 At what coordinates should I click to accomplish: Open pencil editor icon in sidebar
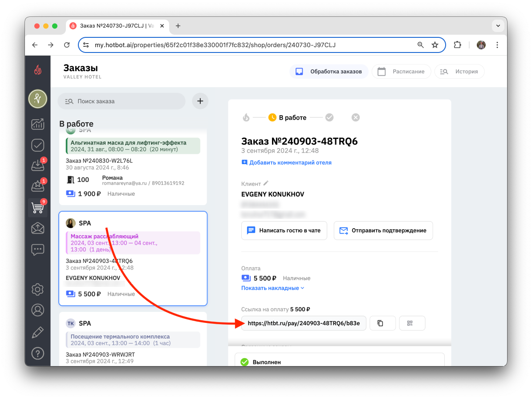[38, 332]
